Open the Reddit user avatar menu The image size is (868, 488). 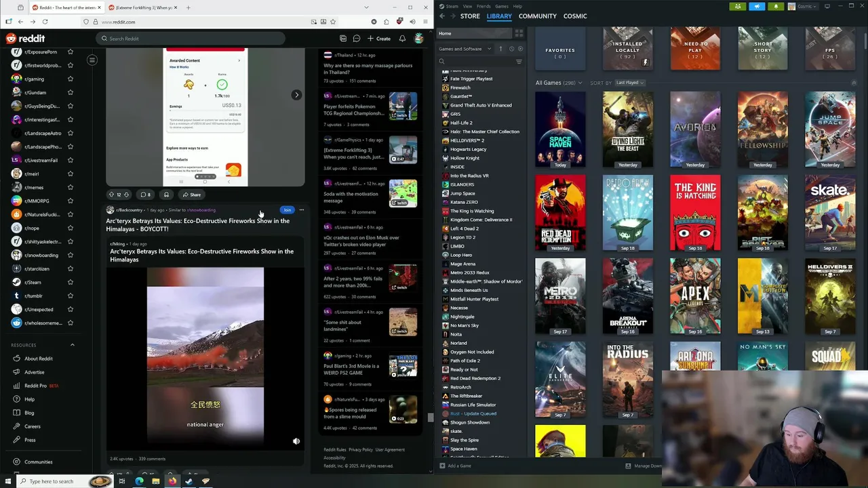coord(419,39)
